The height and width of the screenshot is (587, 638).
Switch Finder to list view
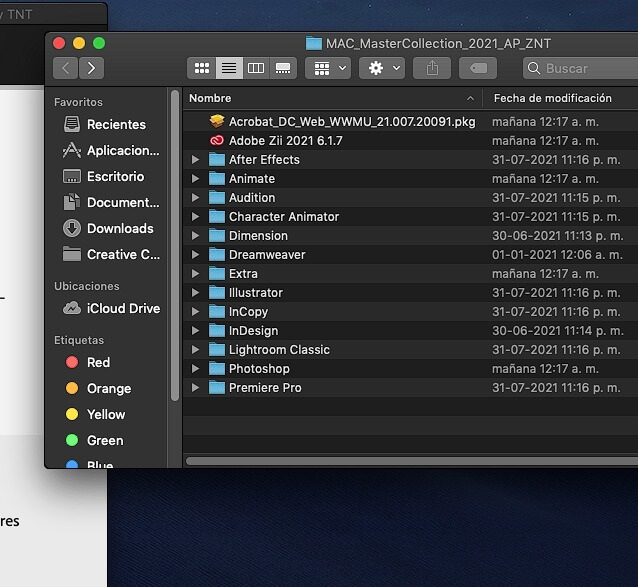[x=229, y=68]
